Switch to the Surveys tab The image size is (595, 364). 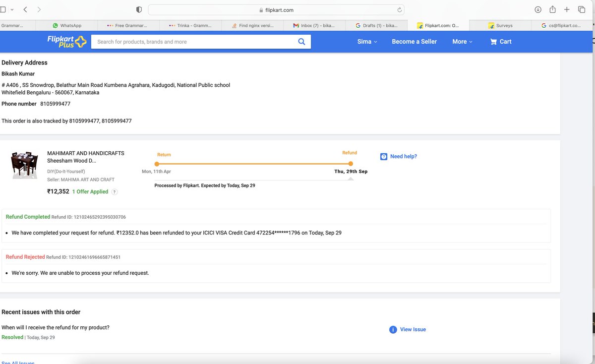(500, 25)
